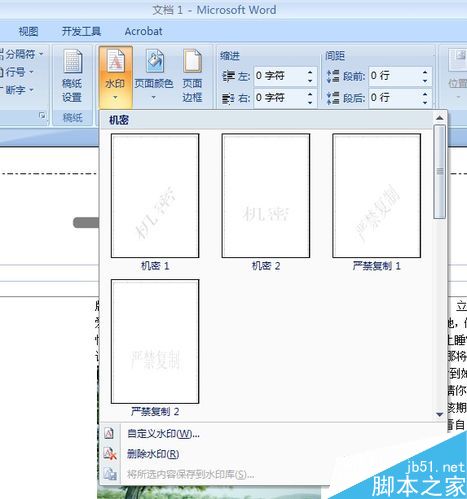Increase the 段前 spacing stepper
The height and width of the screenshot is (499, 467).
[425, 72]
